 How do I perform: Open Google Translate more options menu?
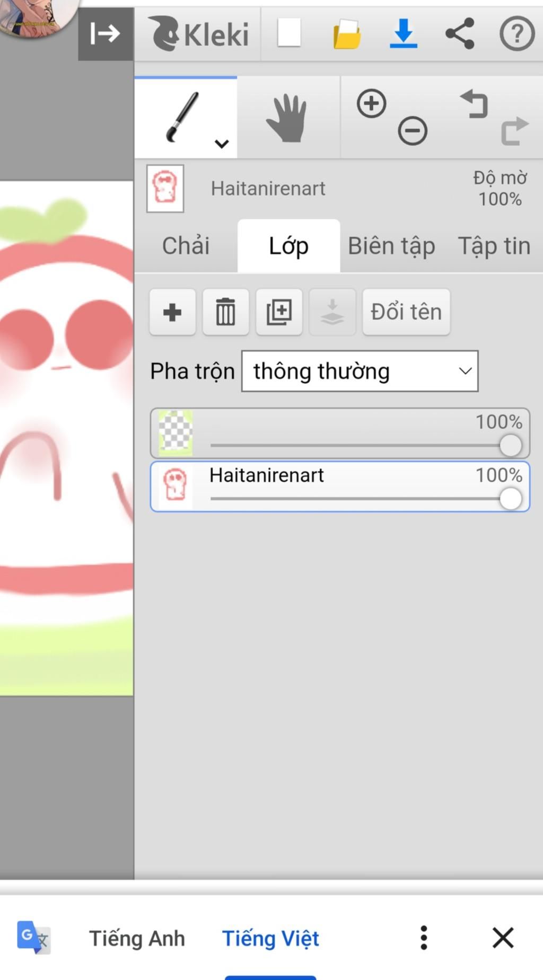click(423, 938)
